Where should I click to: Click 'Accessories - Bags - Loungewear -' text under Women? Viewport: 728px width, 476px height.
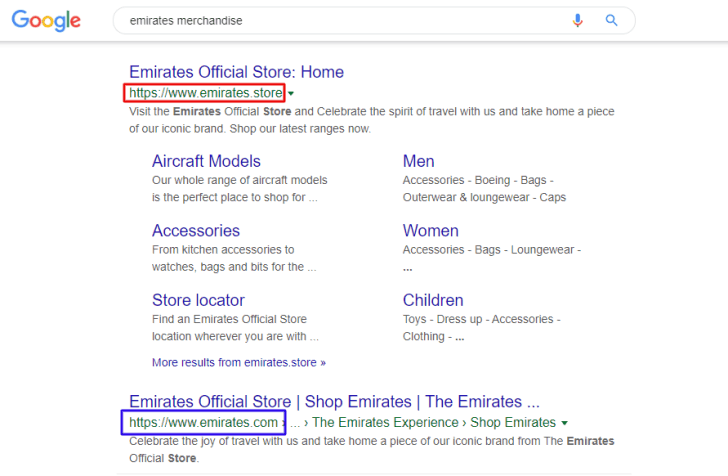pos(492,250)
